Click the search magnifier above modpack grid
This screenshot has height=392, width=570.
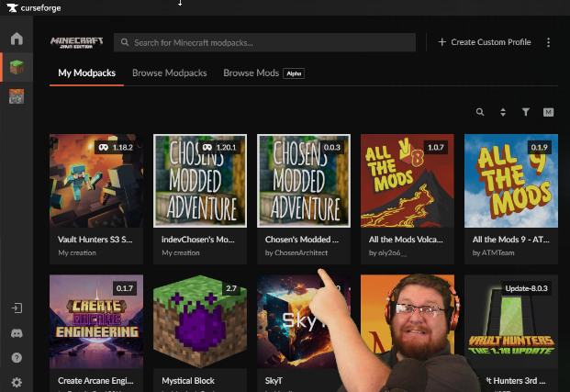pyautogui.click(x=480, y=112)
